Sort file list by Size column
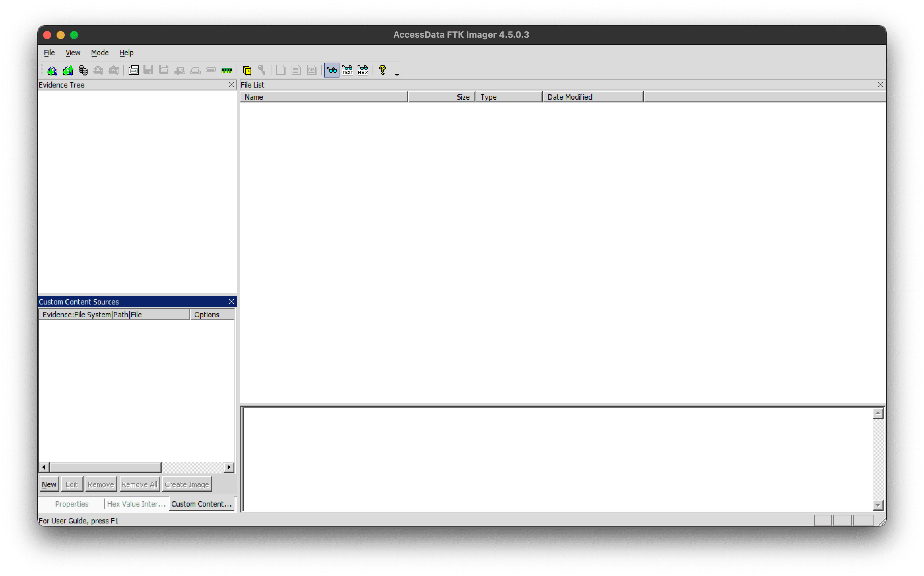 (442, 97)
